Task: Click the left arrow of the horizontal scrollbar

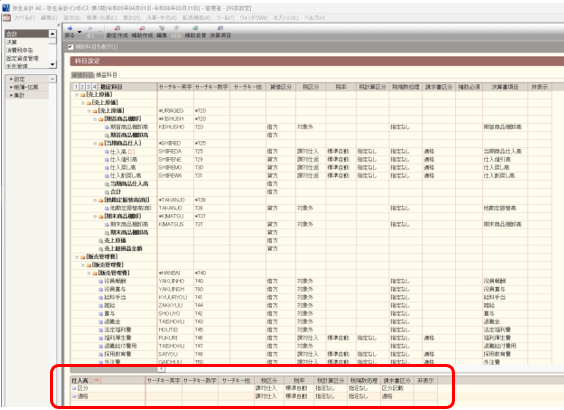Action: click(161, 369)
